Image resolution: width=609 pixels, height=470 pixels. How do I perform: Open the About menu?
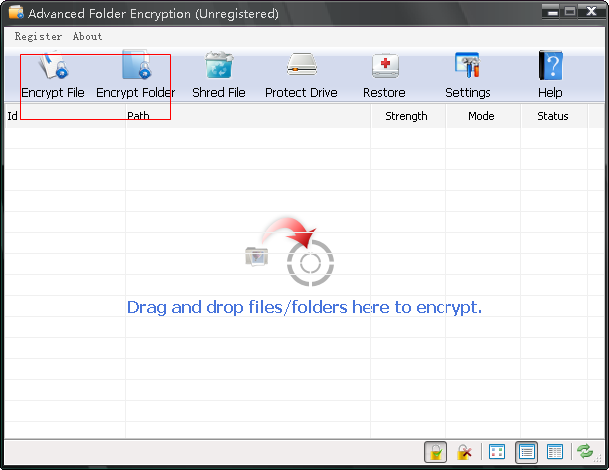tap(87, 37)
